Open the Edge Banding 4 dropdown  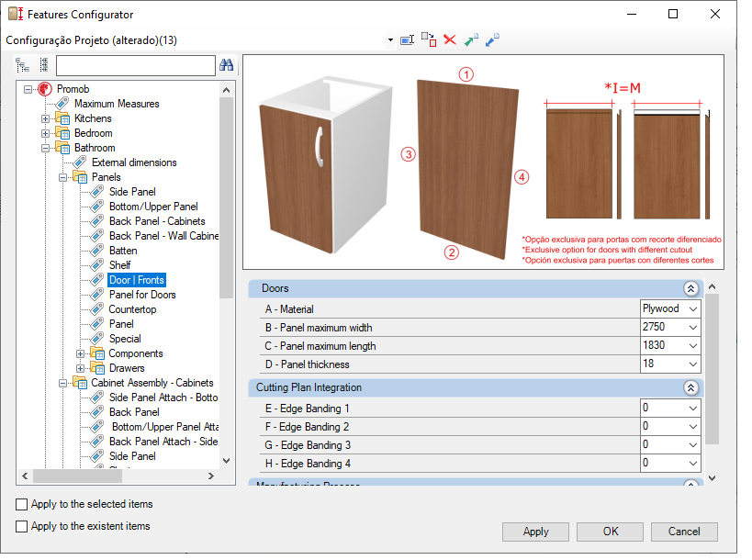[x=693, y=464]
